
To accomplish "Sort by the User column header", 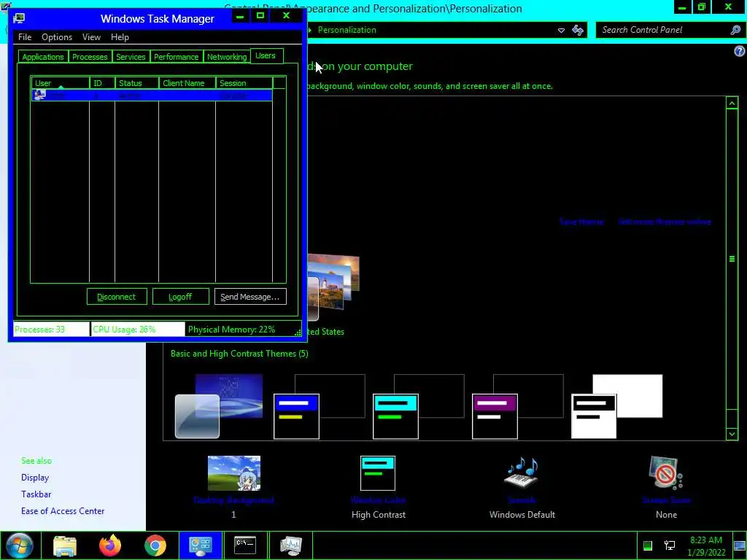I will tap(61, 83).
